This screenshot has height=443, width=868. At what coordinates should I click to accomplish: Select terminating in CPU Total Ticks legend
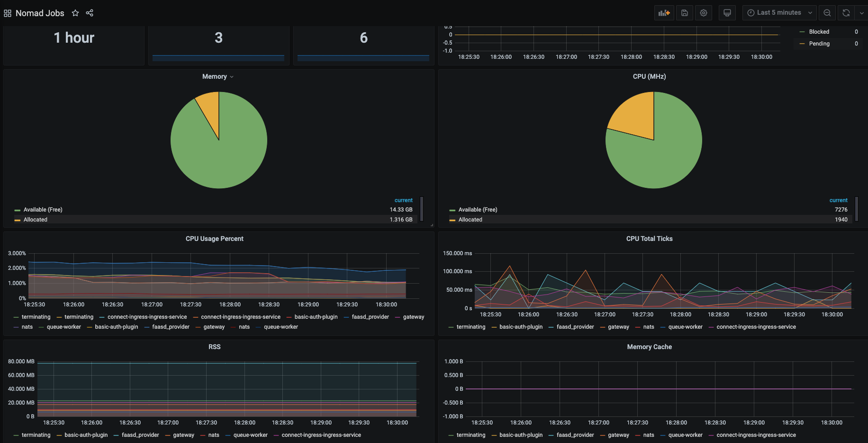pos(470,327)
